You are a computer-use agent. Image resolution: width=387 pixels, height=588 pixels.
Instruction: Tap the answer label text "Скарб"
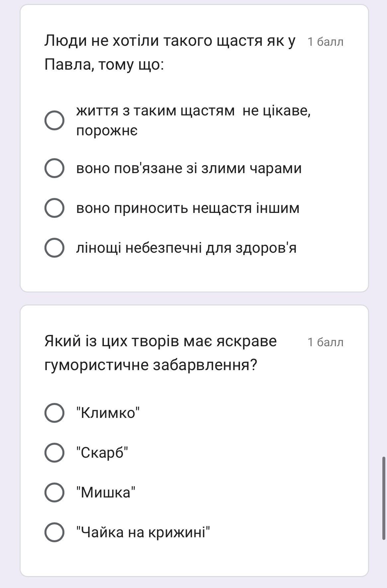[x=102, y=453]
